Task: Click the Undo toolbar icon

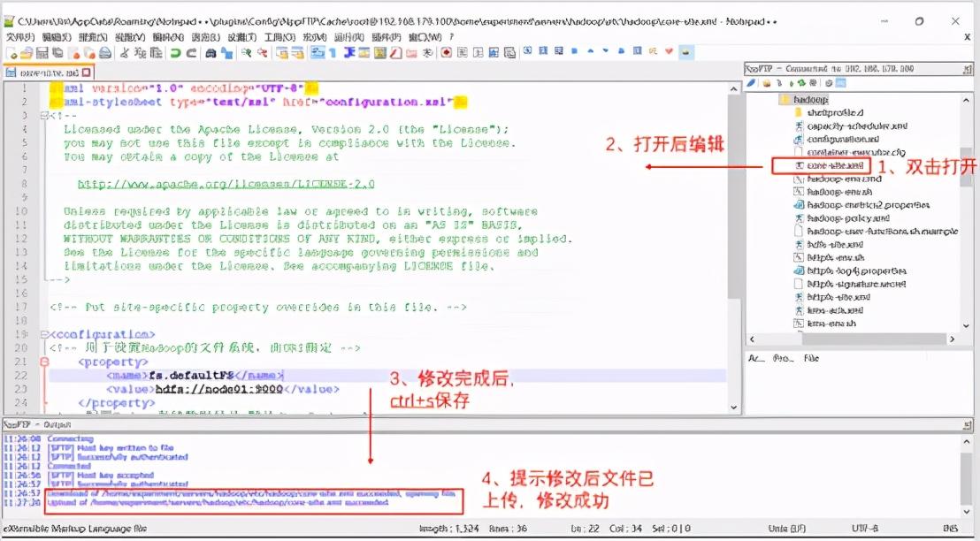Action: (x=173, y=53)
